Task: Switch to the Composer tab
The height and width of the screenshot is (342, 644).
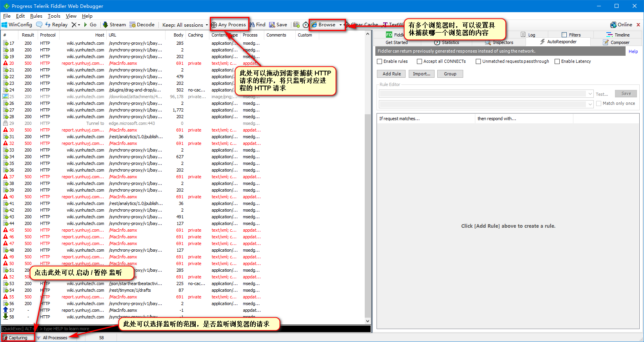Action: click(616, 42)
